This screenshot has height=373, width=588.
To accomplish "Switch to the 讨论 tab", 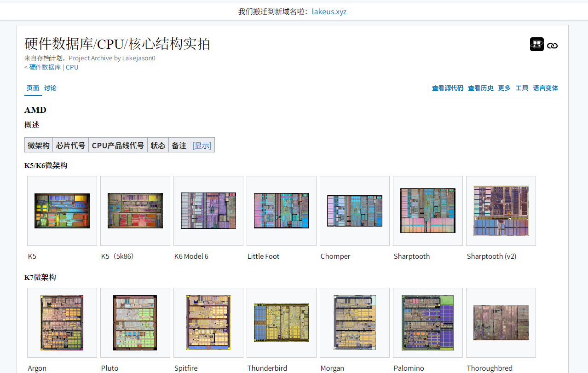I will coord(50,88).
